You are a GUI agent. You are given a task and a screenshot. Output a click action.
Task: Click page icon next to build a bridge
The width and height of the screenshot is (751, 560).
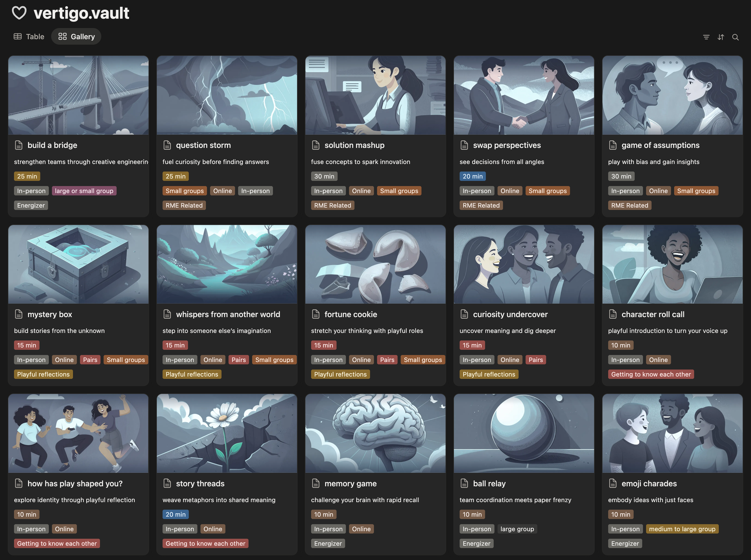point(19,145)
